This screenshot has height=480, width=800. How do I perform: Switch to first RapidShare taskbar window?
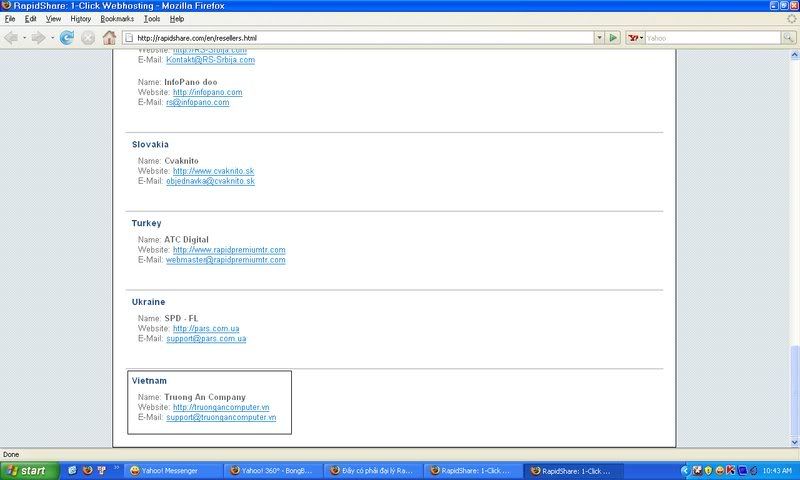[473, 471]
